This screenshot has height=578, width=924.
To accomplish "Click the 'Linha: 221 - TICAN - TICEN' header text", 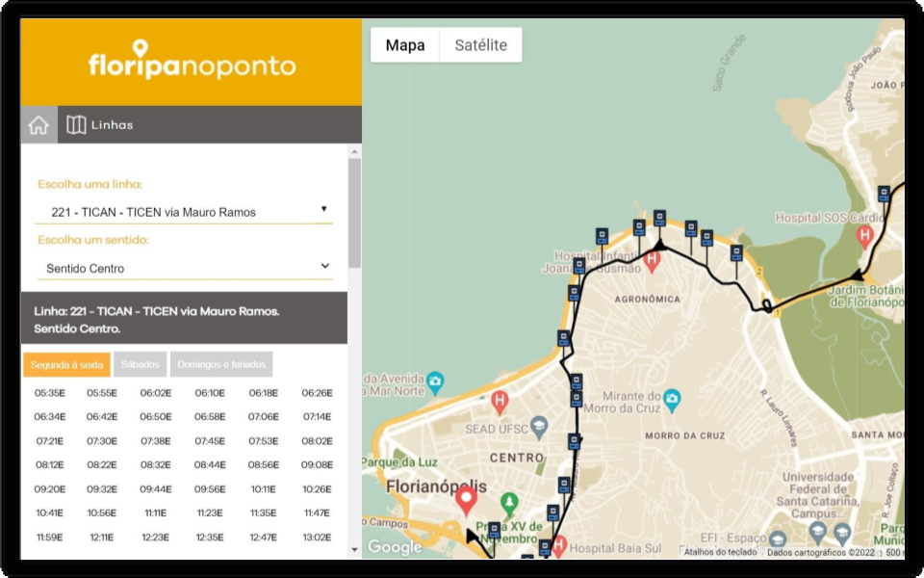I will coord(157,319).
